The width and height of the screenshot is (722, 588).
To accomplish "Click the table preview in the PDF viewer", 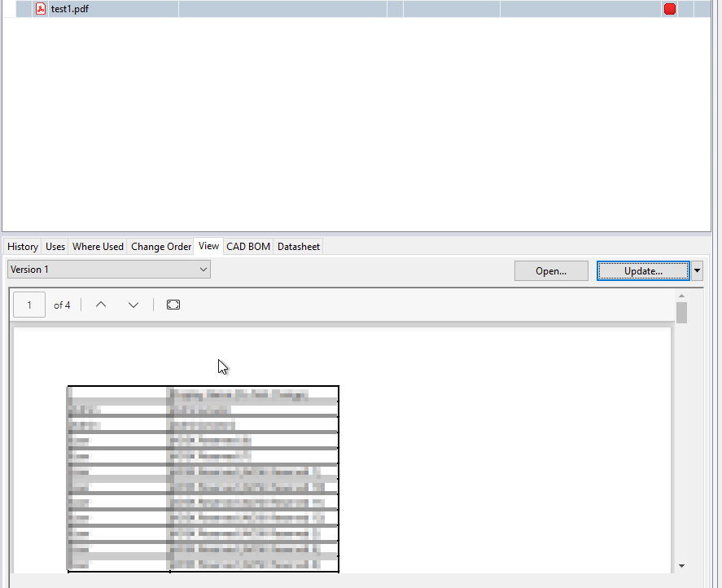I will [203, 477].
